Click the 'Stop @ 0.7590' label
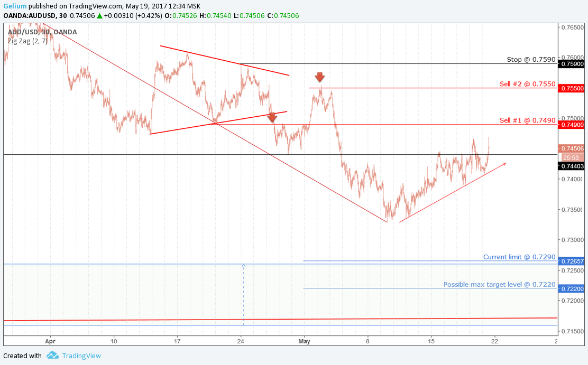 531,59
